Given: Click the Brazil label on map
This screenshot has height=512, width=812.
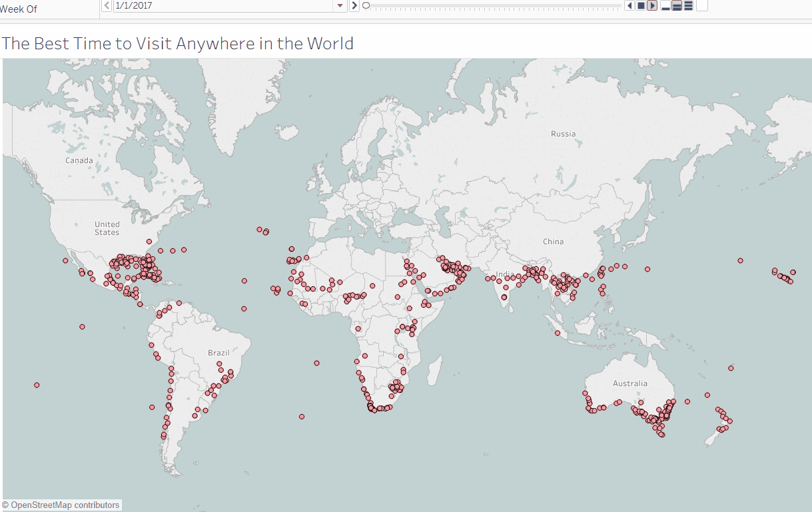Looking at the screenshot, I should click(x=218, y=353).
